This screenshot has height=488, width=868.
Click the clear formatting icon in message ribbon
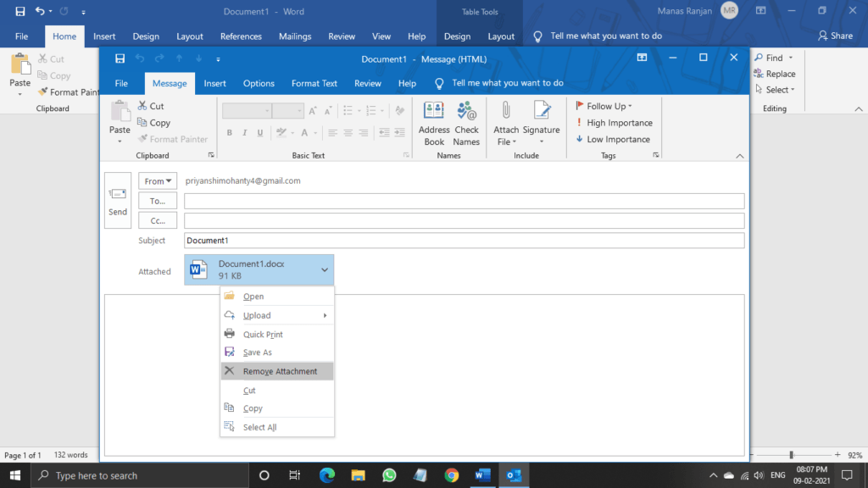(x=400, y=111)
